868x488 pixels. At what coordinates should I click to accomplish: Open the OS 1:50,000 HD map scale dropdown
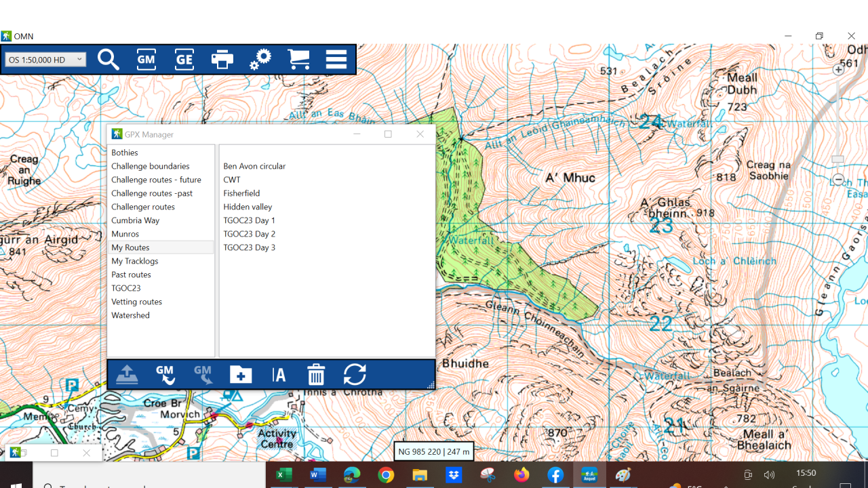click(x=45, y=60)
